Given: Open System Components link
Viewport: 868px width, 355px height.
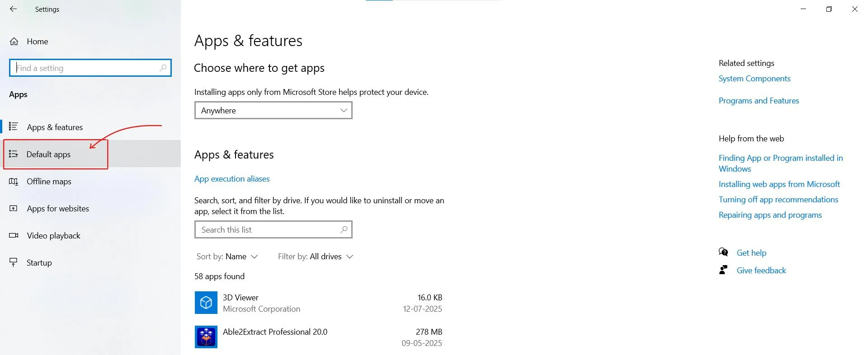Looking at the screenshot, I should [x=755, y=79].
